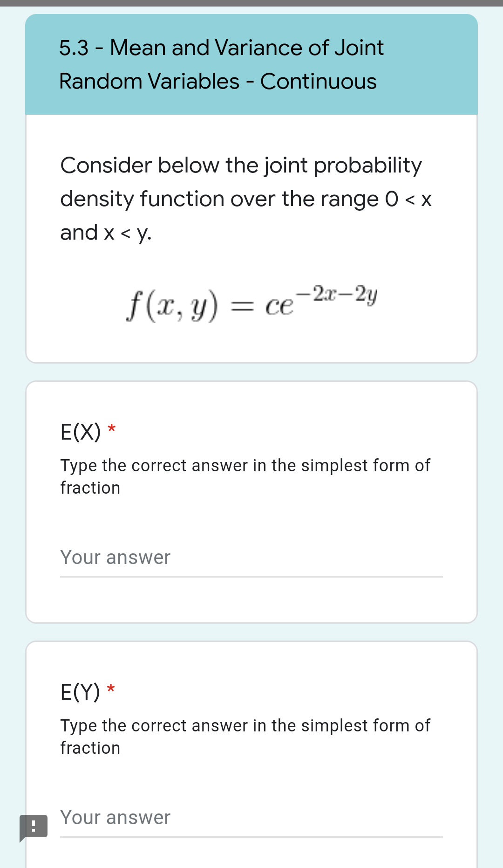Select the question description text under E(X)

[245, 475]
